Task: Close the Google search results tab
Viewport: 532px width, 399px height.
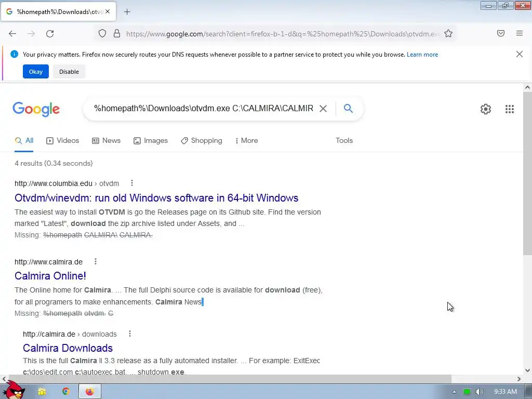Action: click(x=108, y=11)
